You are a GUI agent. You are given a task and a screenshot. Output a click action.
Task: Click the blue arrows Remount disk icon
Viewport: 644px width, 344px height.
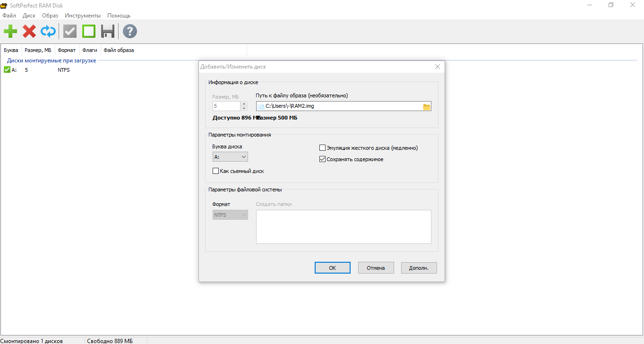click(48, 32)
